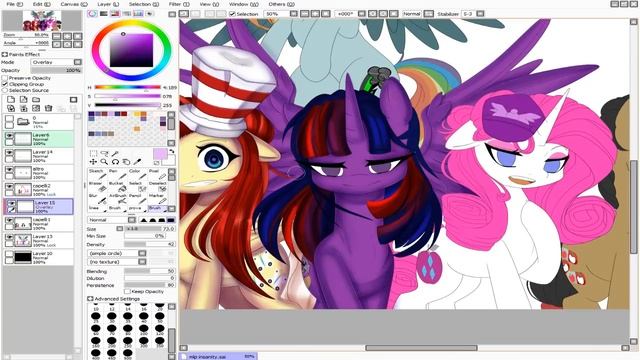The width and height of the screenshot is (640, 360).
Task: Hide Layer6 using its eye icon
Action: (x=9, y=136)
